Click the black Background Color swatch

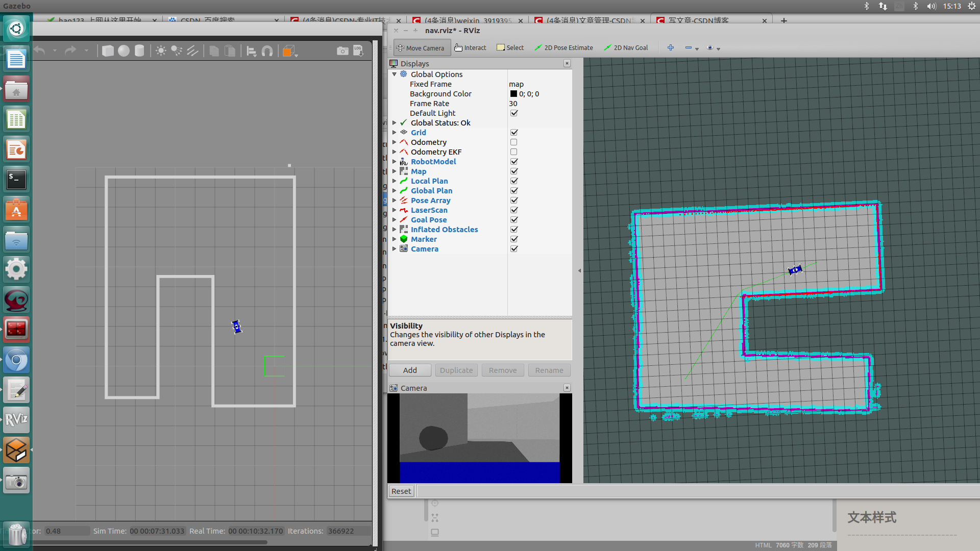tap(513, 94)
